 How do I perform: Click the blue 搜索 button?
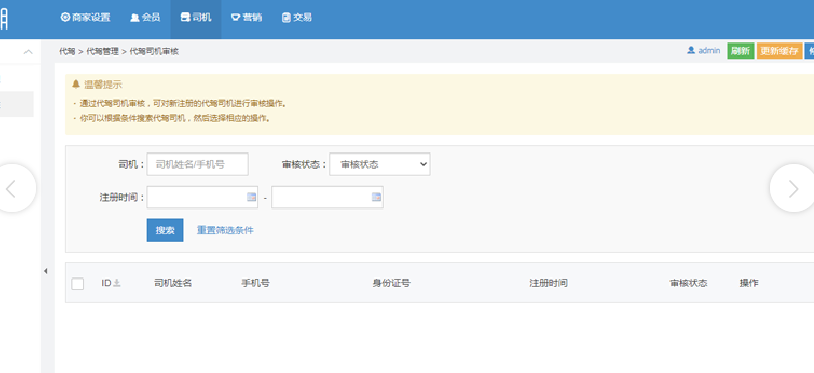[165, 230]
